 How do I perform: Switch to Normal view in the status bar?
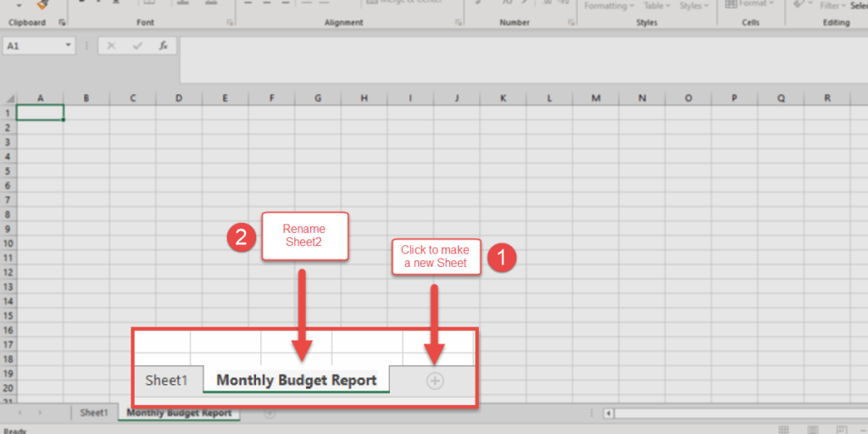[784, 430]
